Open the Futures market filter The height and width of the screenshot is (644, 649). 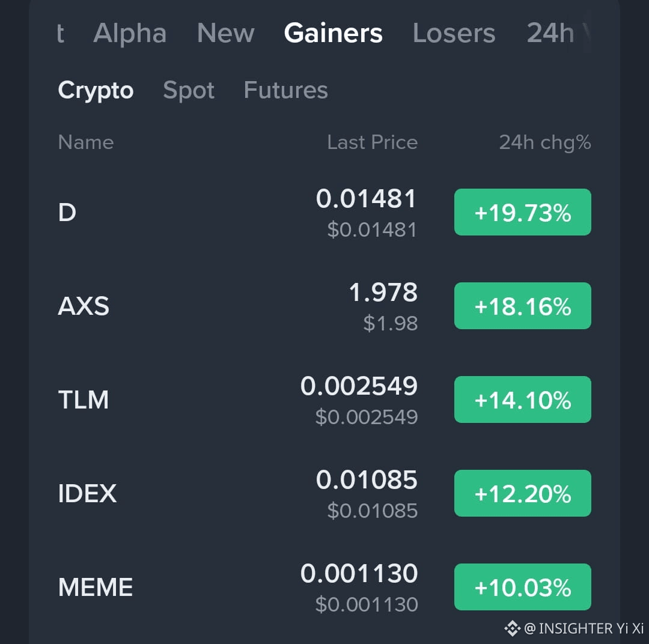(x=285, y=90)
